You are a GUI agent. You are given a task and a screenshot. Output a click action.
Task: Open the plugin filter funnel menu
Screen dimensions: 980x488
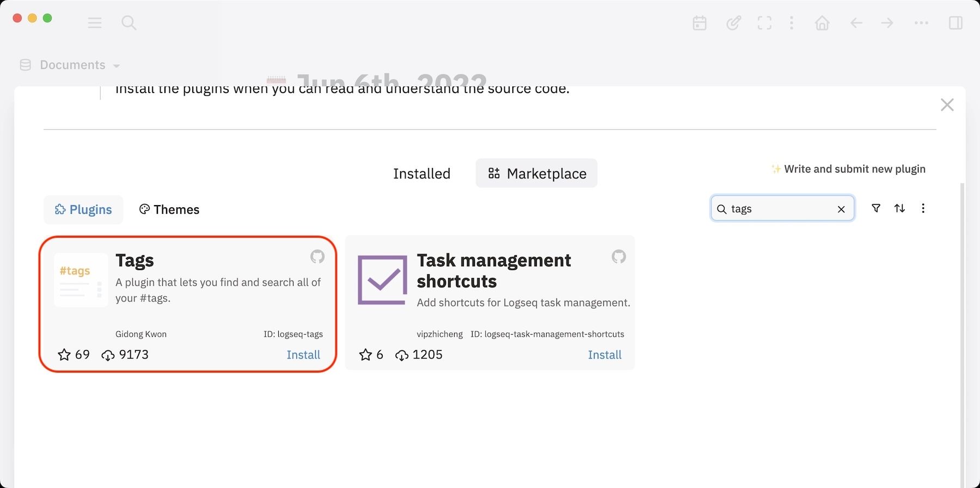tap(876, 208)
